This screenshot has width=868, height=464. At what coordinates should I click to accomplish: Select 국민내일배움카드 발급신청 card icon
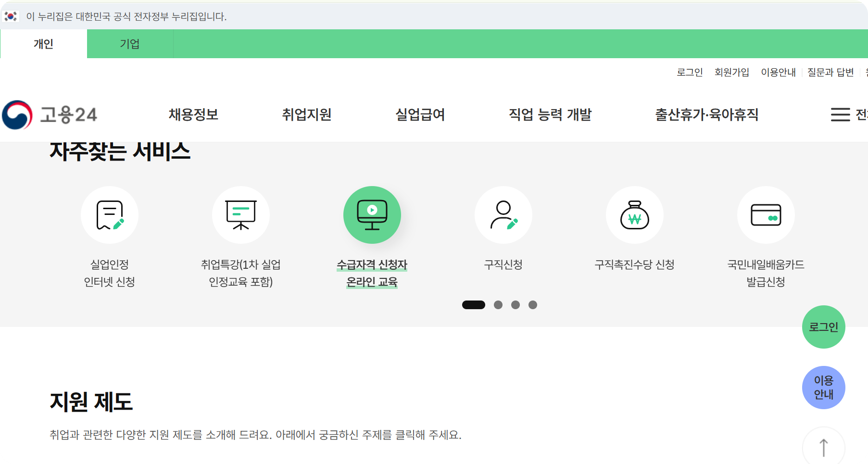click(x=766, y=215)
